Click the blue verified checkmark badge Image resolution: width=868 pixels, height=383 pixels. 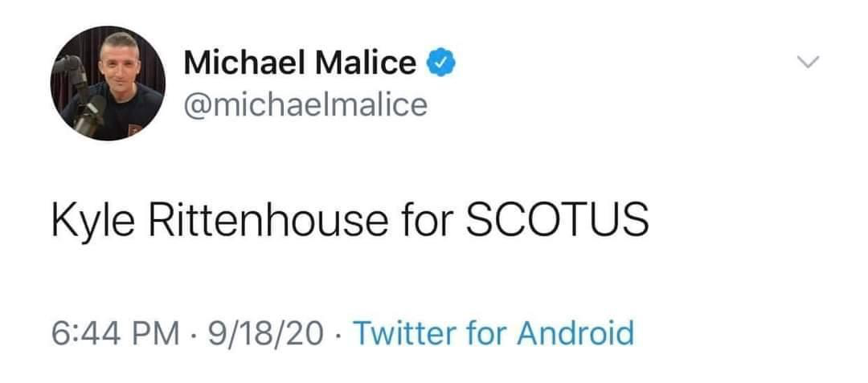click(440, 62)
